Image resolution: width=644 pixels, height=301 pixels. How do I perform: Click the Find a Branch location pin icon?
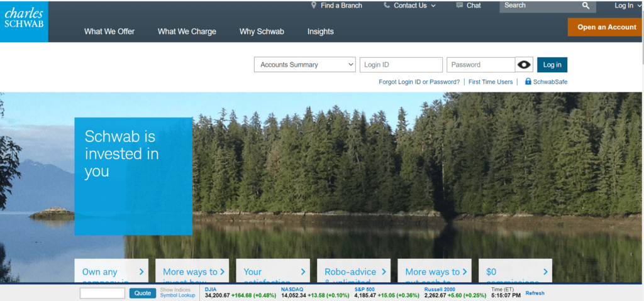click(x=314, y=5)
